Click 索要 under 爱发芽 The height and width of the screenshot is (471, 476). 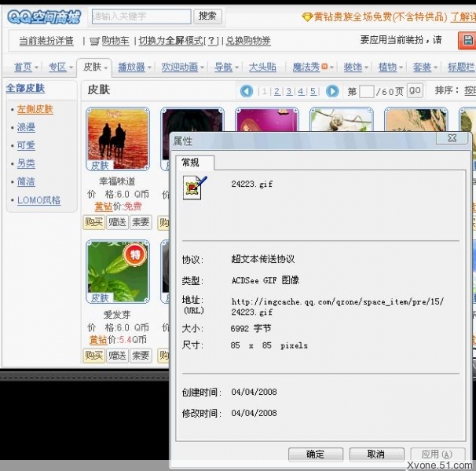click(x=141, y=356)
